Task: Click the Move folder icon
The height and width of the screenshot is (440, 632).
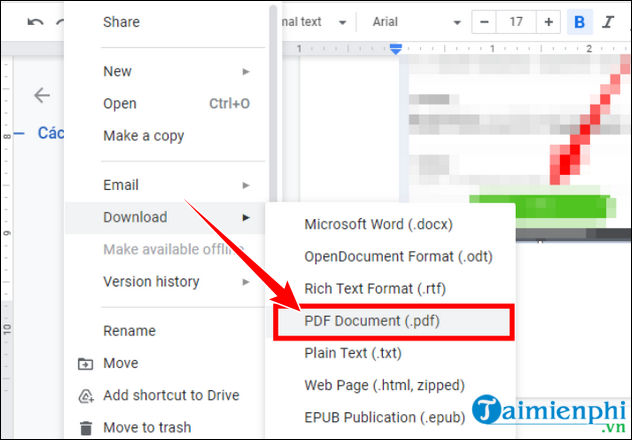Action: pos(85,363)
